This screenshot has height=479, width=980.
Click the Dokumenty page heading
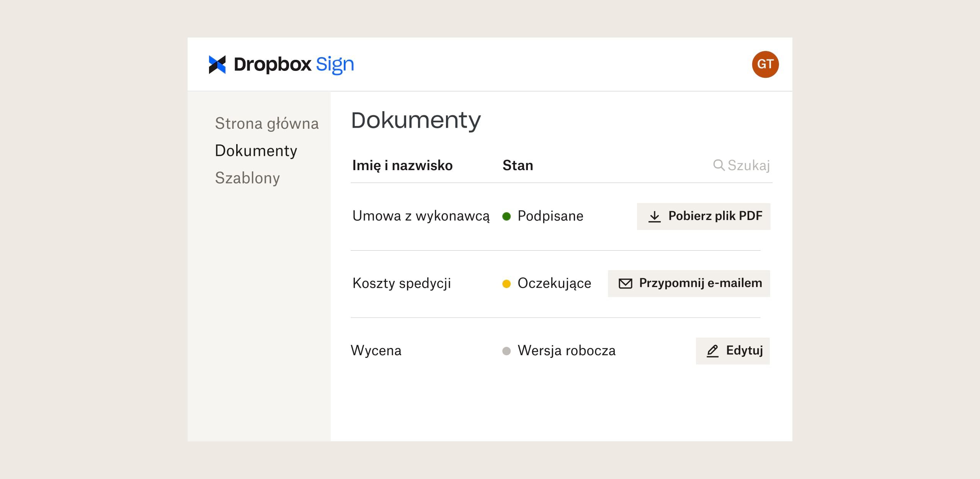416,121
